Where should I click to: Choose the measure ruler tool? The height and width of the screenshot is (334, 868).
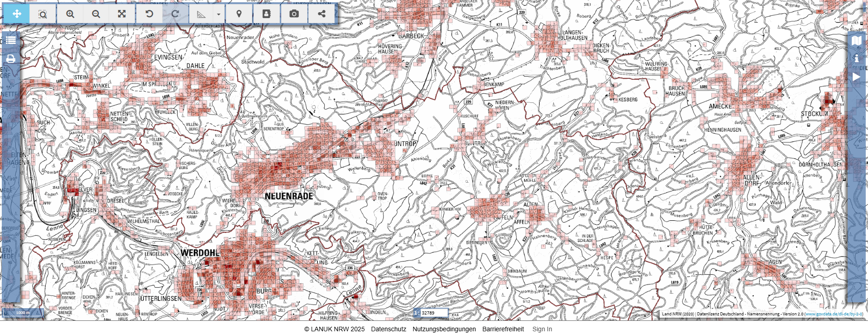coord(201,14)
